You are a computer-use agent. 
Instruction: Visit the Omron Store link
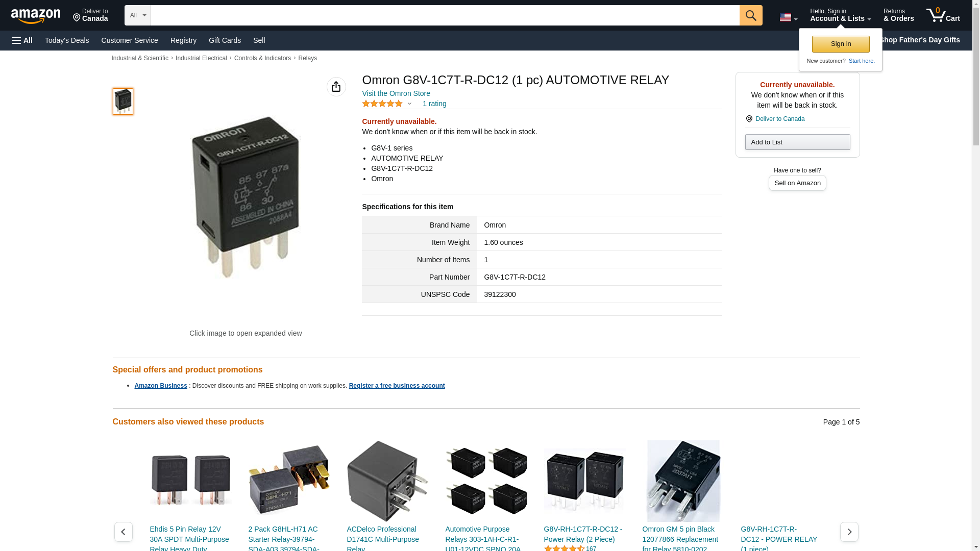pos(396,93)
